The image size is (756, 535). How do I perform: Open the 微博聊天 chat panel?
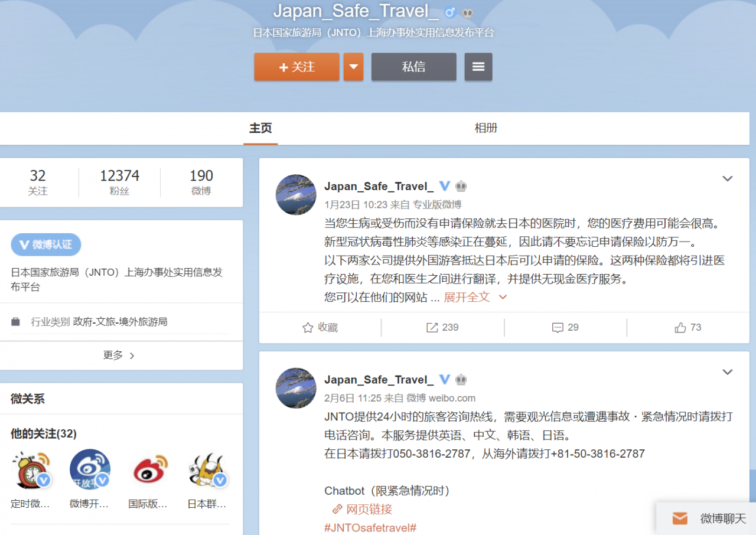706,518
